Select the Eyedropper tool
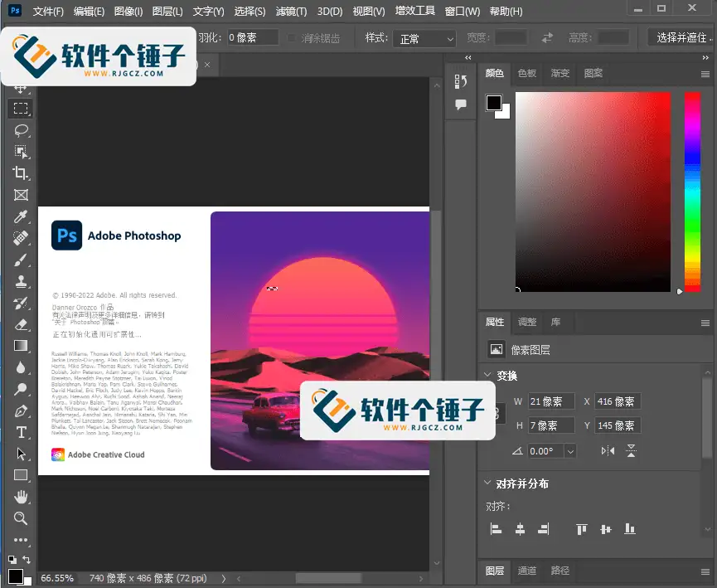 [x=21, y=216]
